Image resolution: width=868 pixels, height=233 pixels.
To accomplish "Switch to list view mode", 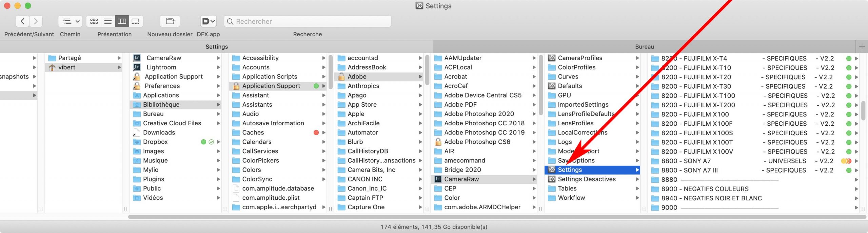I will point(108,21).
